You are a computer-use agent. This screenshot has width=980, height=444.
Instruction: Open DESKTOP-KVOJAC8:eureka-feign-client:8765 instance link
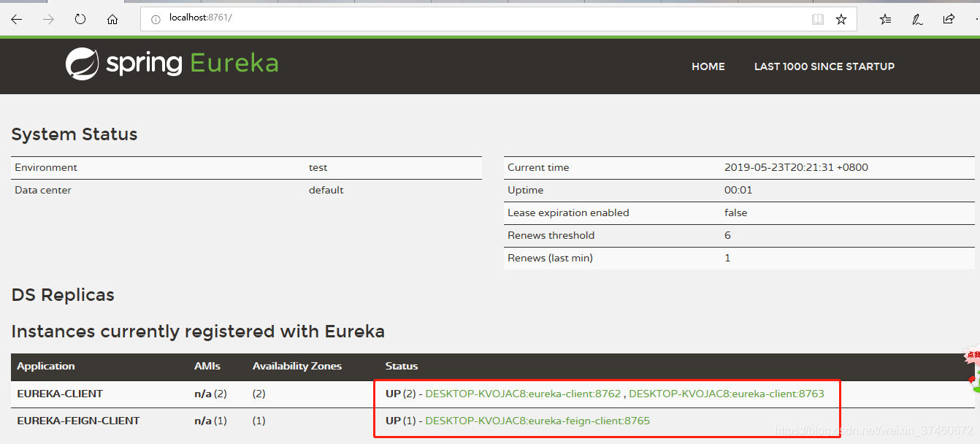click(537, 421)
